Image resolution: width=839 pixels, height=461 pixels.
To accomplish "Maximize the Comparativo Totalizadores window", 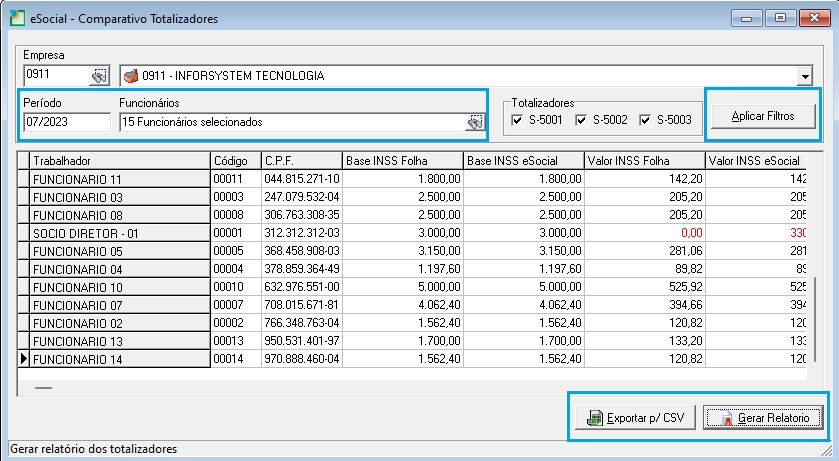I will click(x=781, y=18).
